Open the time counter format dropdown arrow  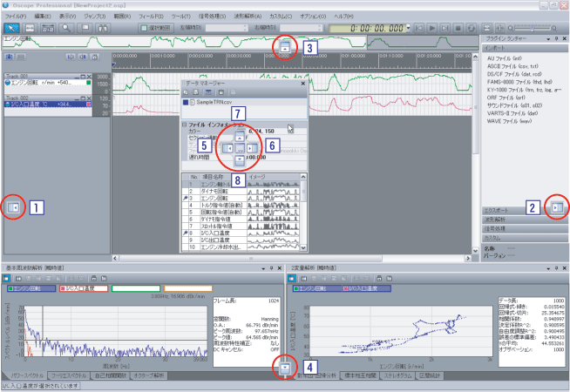408,28
